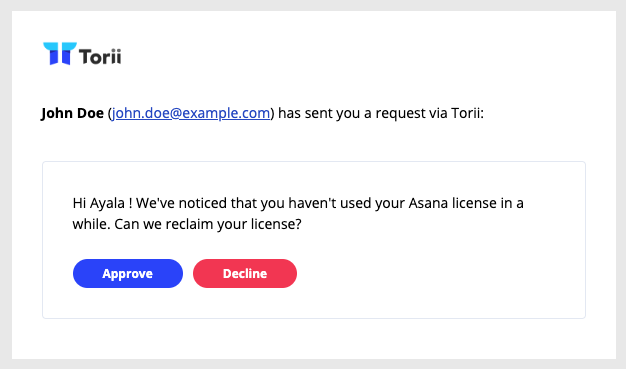The image size is (626, 369).
Task: Click the word 'while.' starting second message line
Action: click(x=91, y=224)
